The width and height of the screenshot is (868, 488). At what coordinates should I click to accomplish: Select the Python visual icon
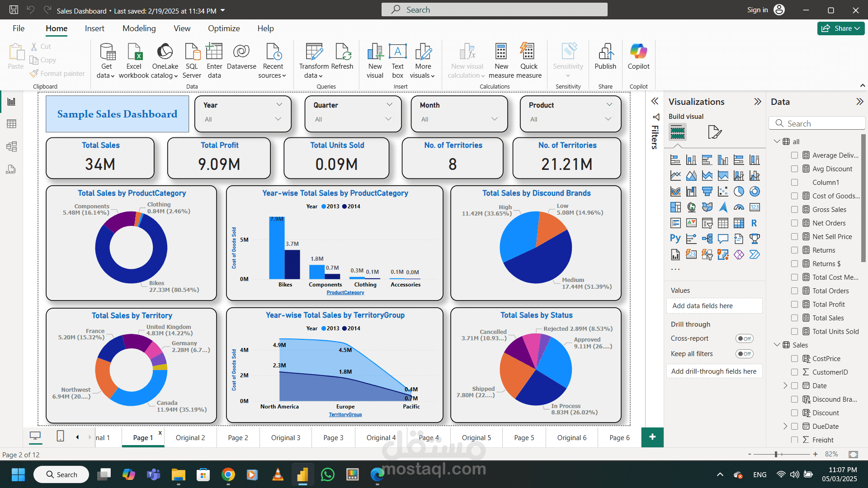pyautogui.click(x=675, y=238)
